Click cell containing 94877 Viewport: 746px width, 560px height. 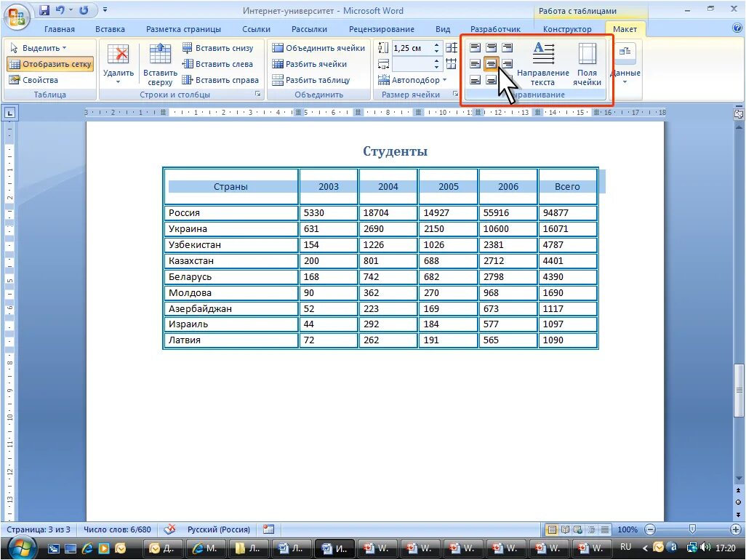coord(568,212)
